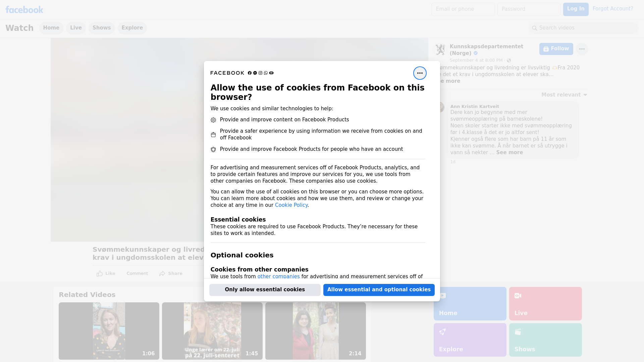Click the WhatsApp icon in cookie dialog header
Viewport: 644px width, 362px height.
266,73
